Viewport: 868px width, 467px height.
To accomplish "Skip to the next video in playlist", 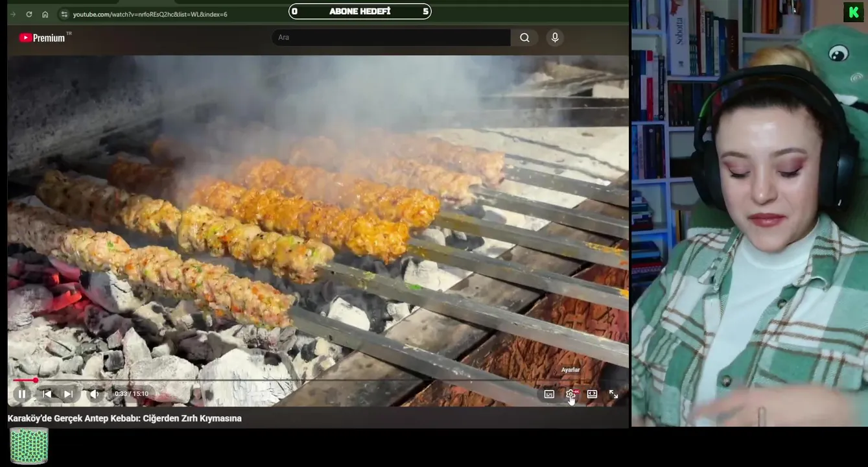I will (68, 394).
